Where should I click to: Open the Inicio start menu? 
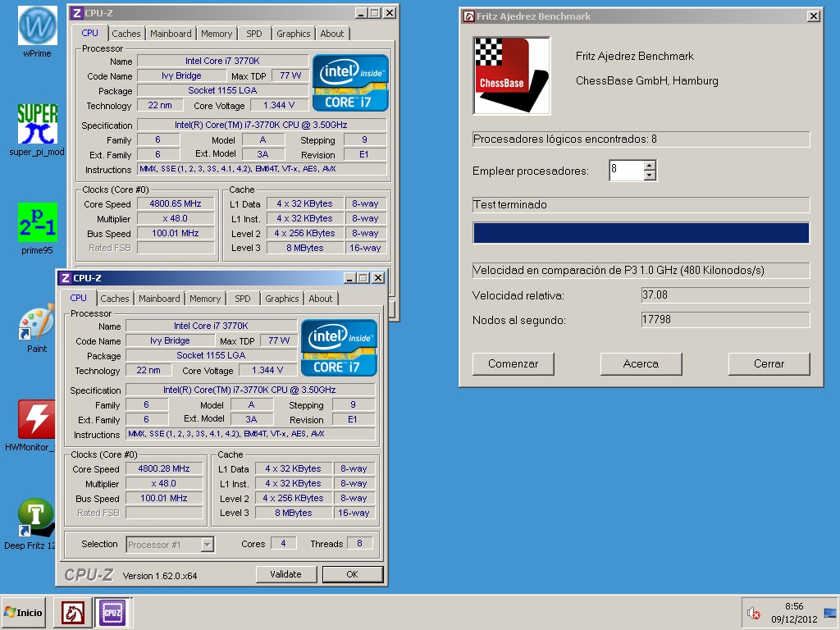(23, 612)
